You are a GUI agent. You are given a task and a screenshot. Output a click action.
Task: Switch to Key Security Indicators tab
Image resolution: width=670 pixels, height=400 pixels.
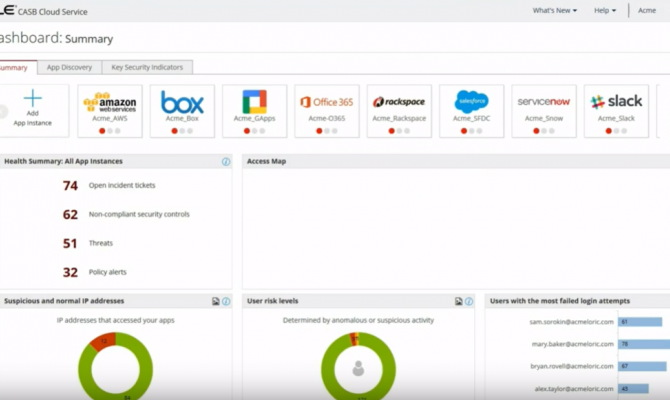pyautogui.click(x=147, y=67)
